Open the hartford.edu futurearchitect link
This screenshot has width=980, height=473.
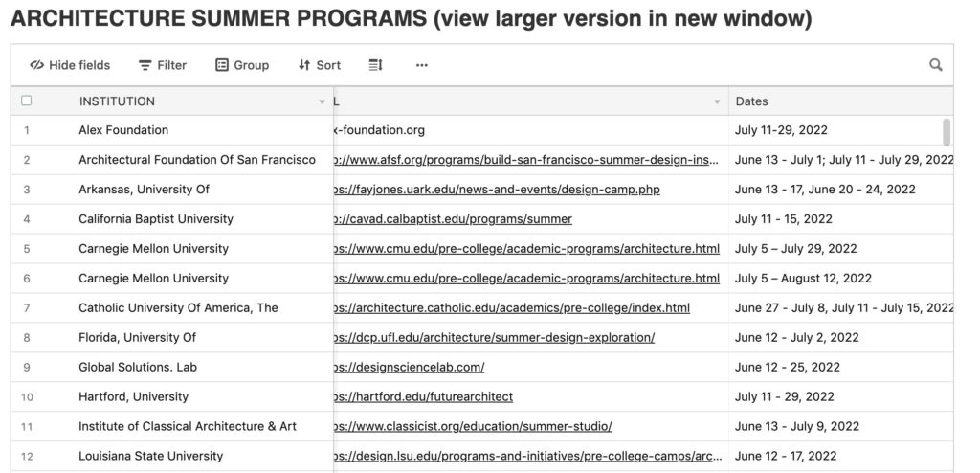coord(424,396)
